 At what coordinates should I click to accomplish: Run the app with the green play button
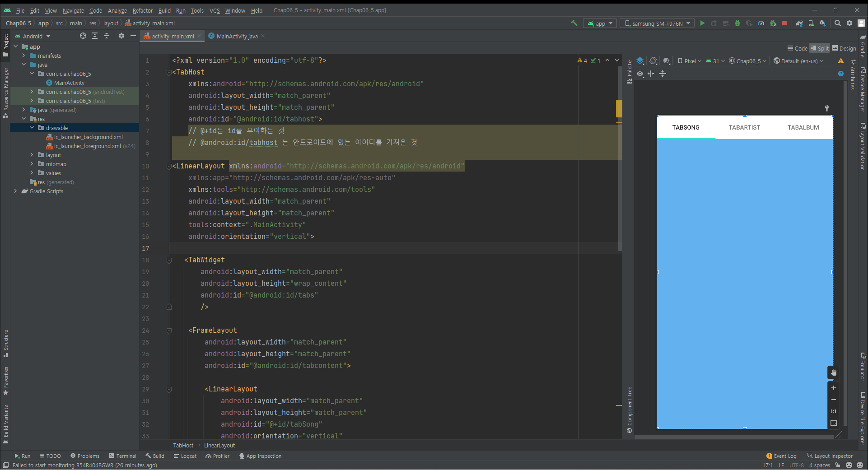click(702, 23)
